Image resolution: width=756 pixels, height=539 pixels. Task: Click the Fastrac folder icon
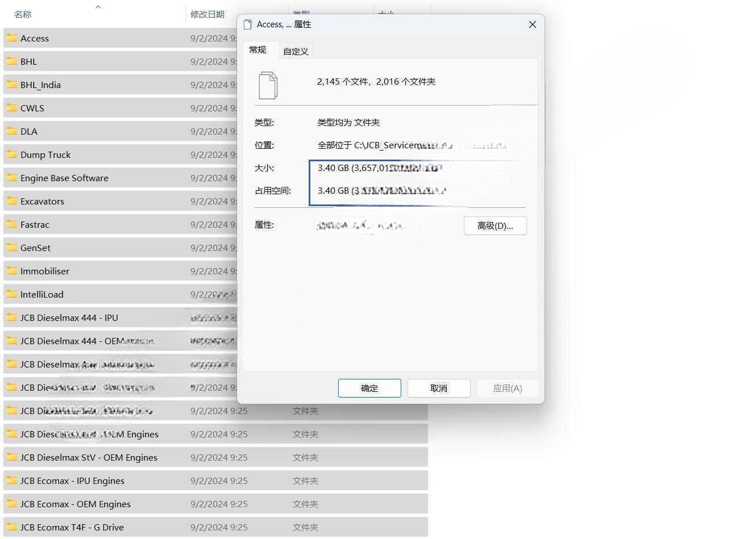13,224
